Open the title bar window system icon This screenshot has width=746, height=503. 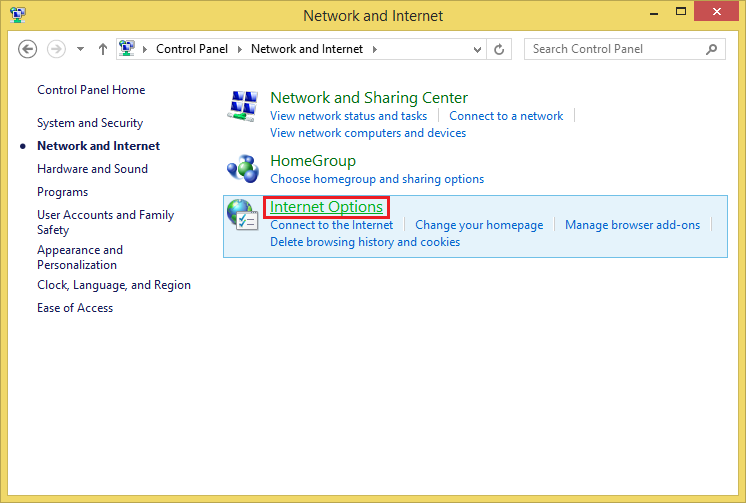tap(18, 14)
